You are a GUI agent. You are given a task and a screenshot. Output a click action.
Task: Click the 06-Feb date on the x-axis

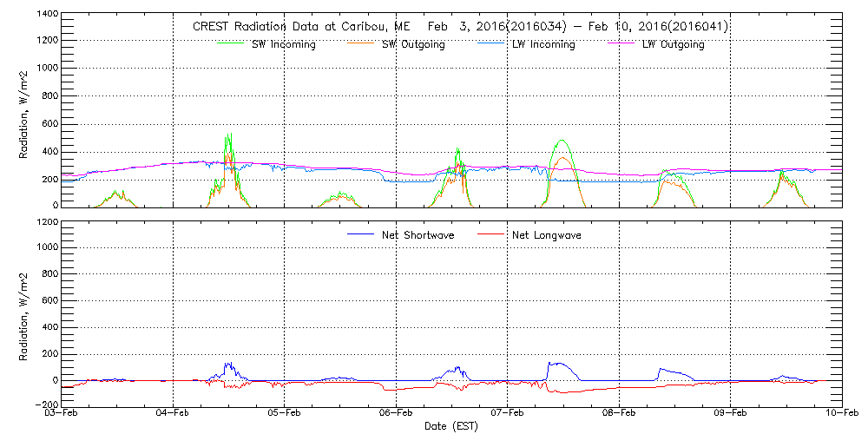tap(396, 414)
